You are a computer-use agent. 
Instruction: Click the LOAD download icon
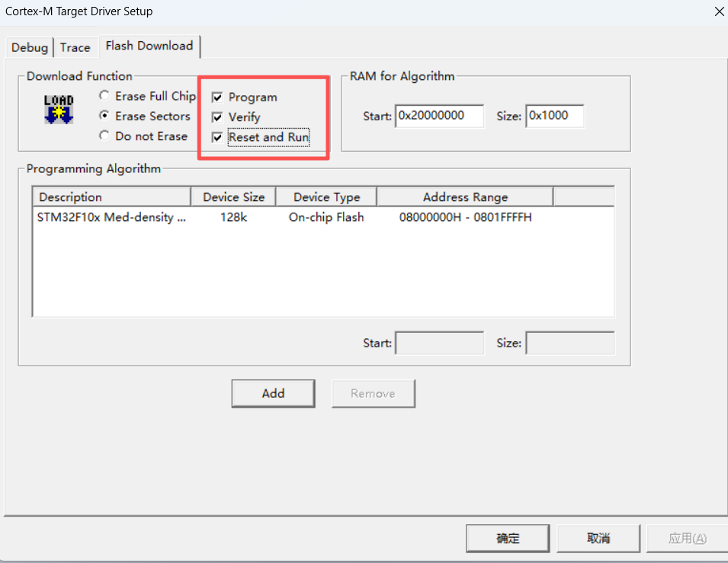[59, 110]
